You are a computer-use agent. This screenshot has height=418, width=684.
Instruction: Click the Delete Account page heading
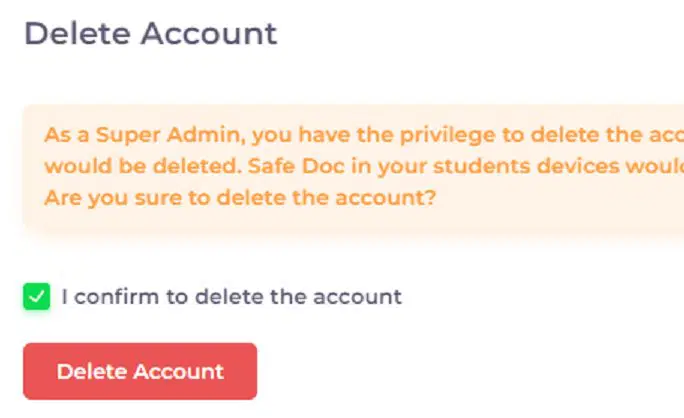click(x=150, y=33)
